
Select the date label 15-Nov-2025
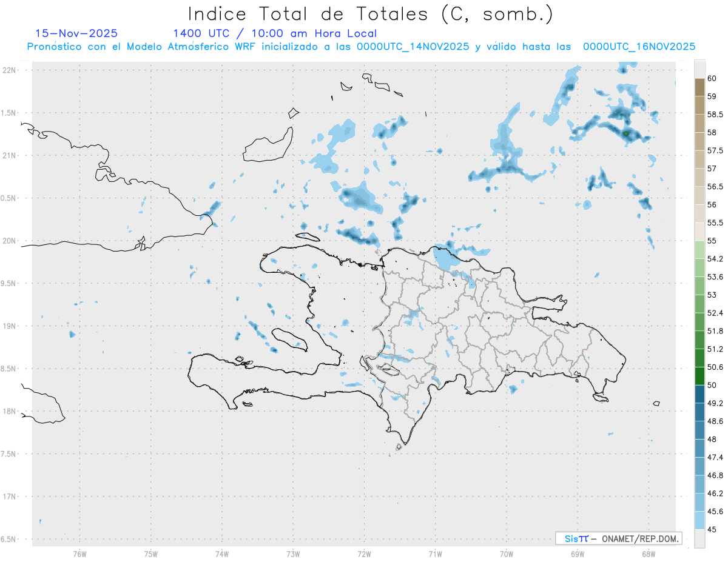tap(76, 33)
